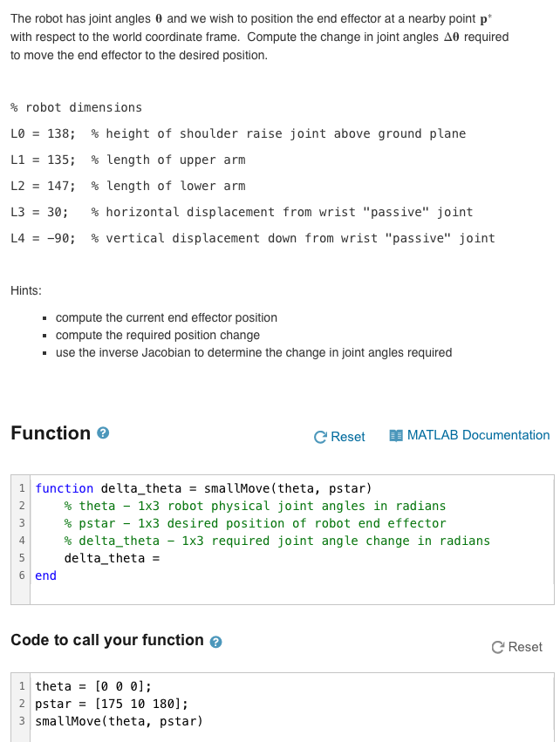Image resolution: width=560 pixels, height=742 pixels.
Task: Click the help icon next to Code to call your function
Action: 215,642
